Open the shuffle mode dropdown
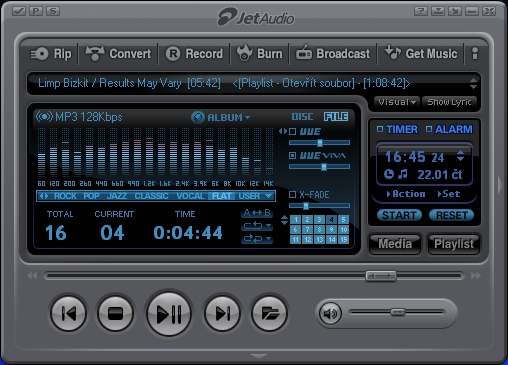The width and height of the screenshot is (508, 365). [x=257, y=239]
